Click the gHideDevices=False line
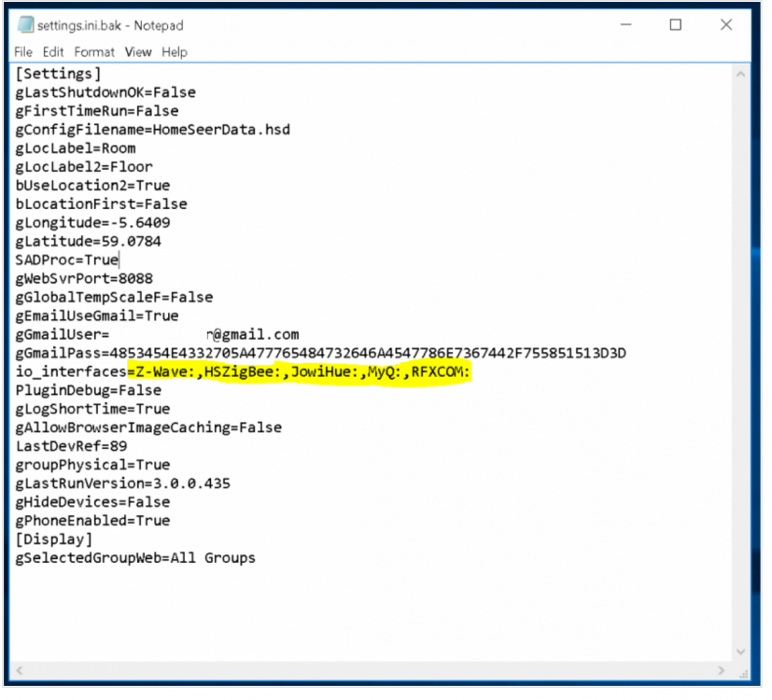The height and width of the screenshot is (700, 772). [x=92, y=502]
